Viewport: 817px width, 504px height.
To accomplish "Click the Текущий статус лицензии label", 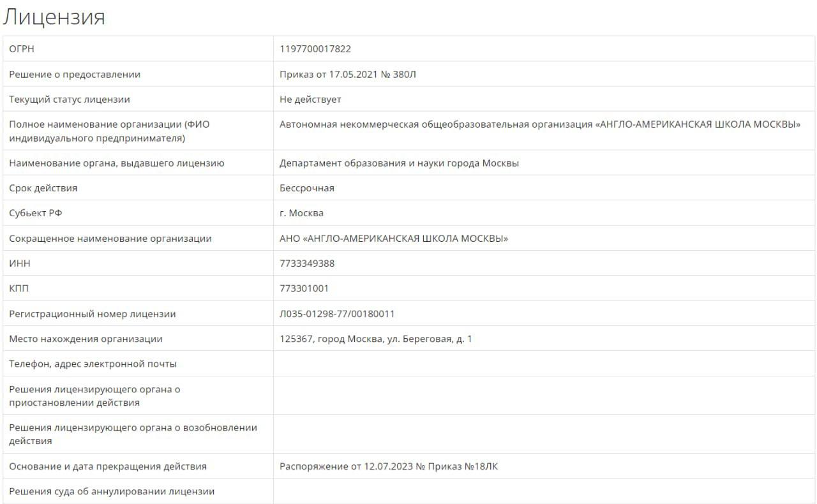I will tap(70, 100).
